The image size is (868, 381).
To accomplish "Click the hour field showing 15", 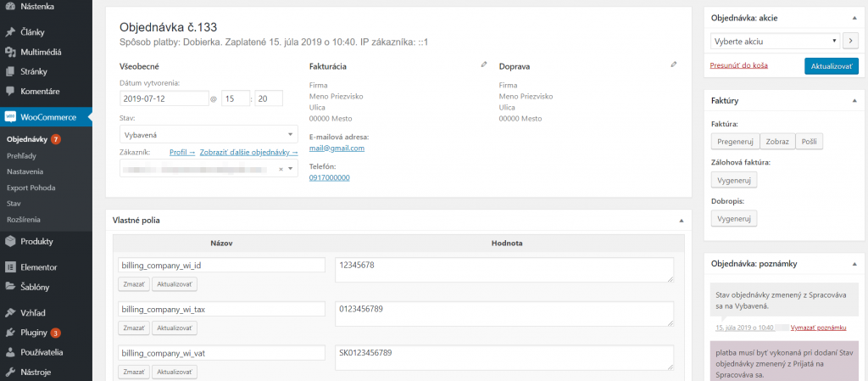I will click(x=236, y=98).
